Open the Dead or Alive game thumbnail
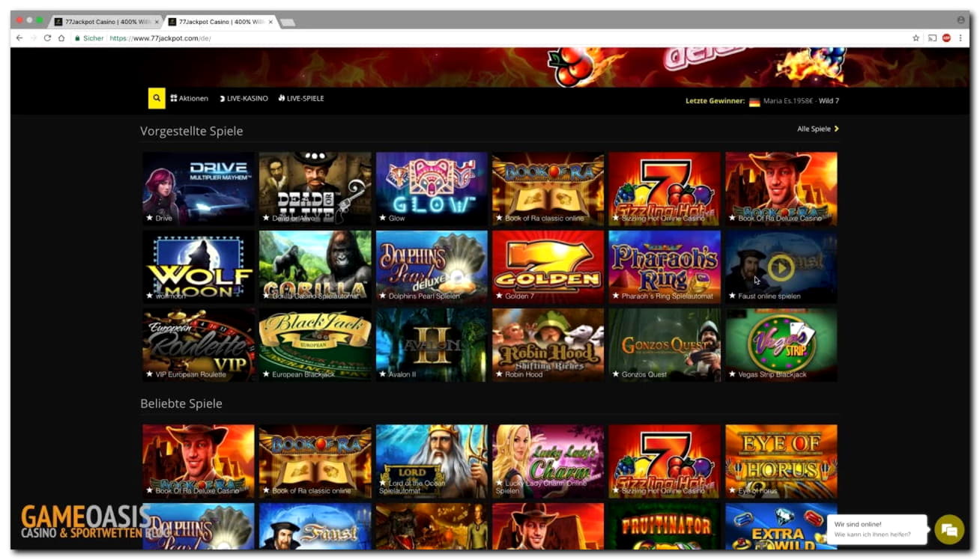Viewport: 980px width, 560px height. click(x=315, y=189)
